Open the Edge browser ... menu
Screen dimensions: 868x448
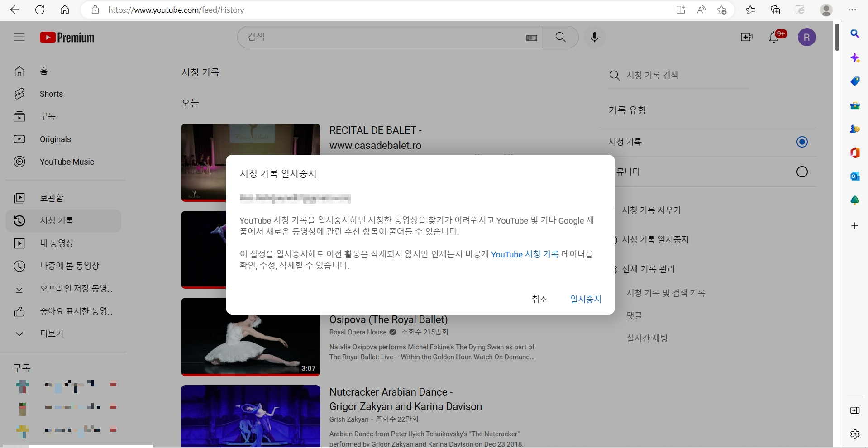tap(853, 10)
